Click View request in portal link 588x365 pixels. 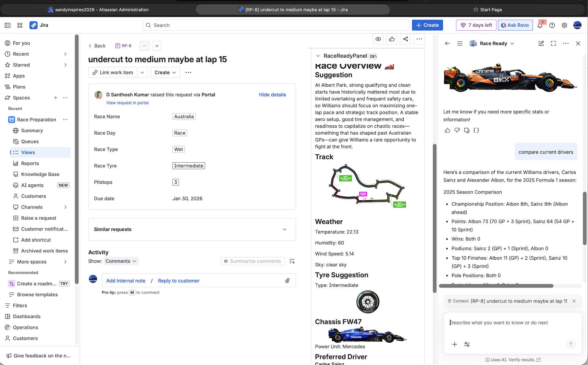pos(127,103)
